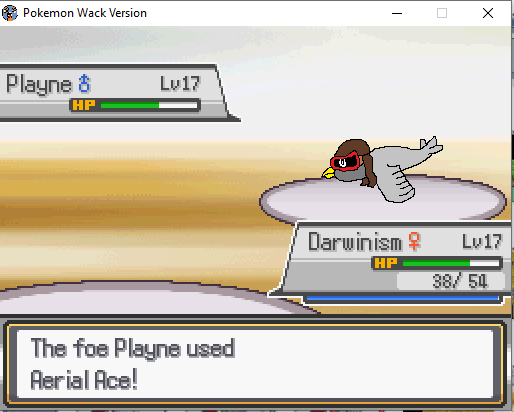Click the foe's Lv17 level label
Image resolution: width=514 pixels, height=412 pixels.
(x=180, y=83)
